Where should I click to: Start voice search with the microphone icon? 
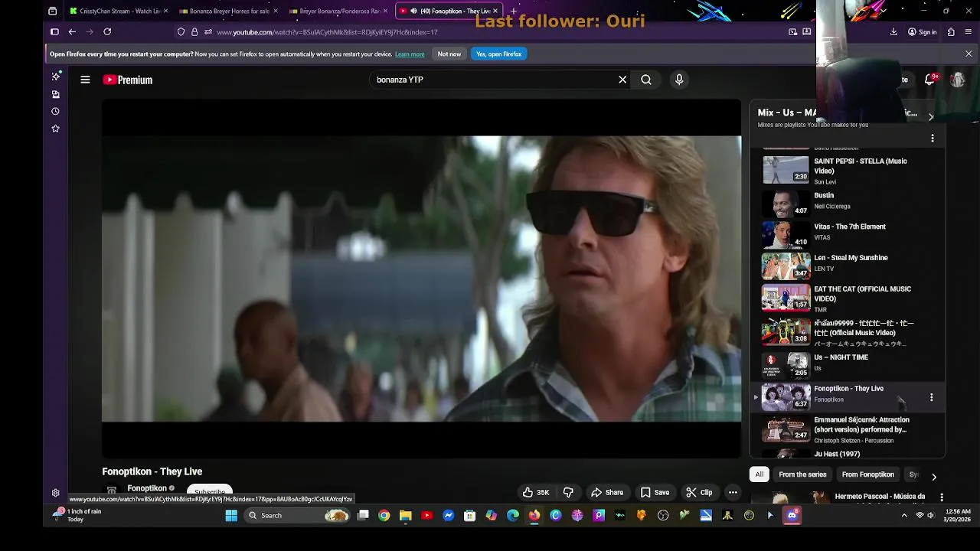(x=679, y=80)
